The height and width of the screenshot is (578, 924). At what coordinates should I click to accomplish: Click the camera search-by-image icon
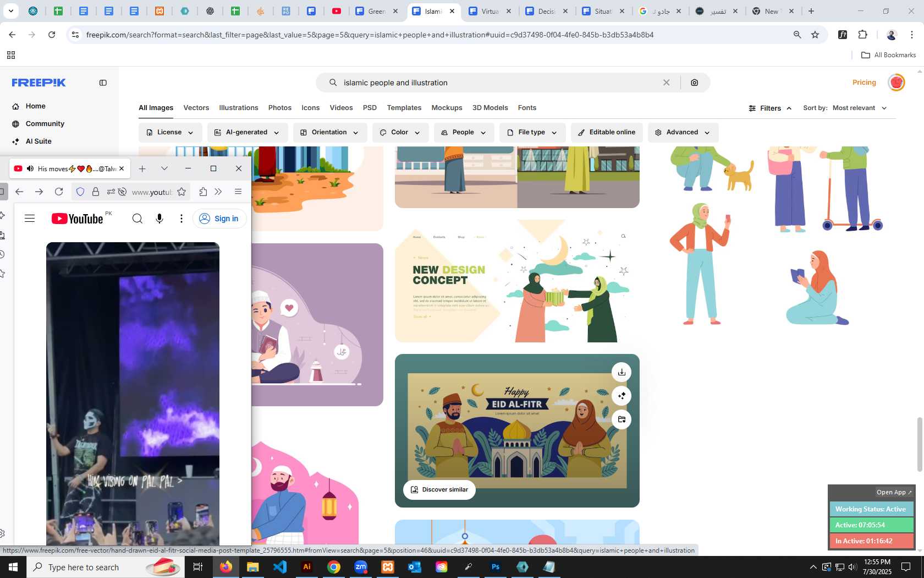tap(695, 83)
